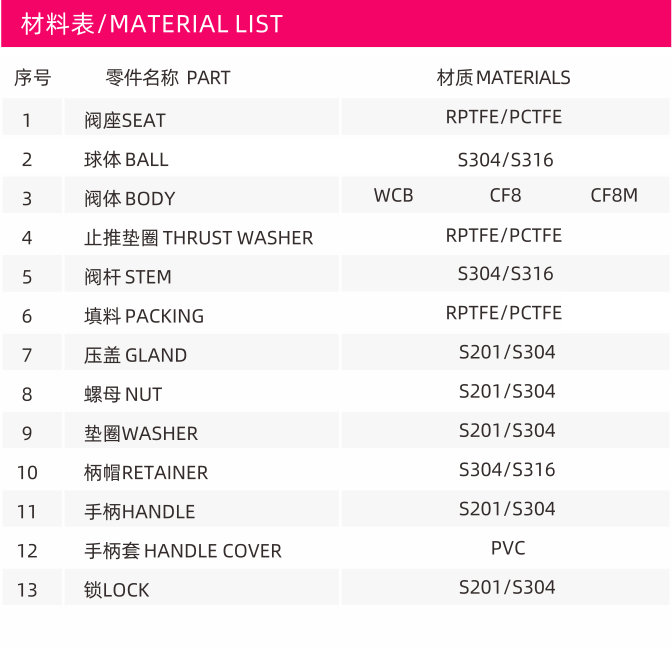Click the CF8 body material cell
672x647 pixels.
click(506, 195)
